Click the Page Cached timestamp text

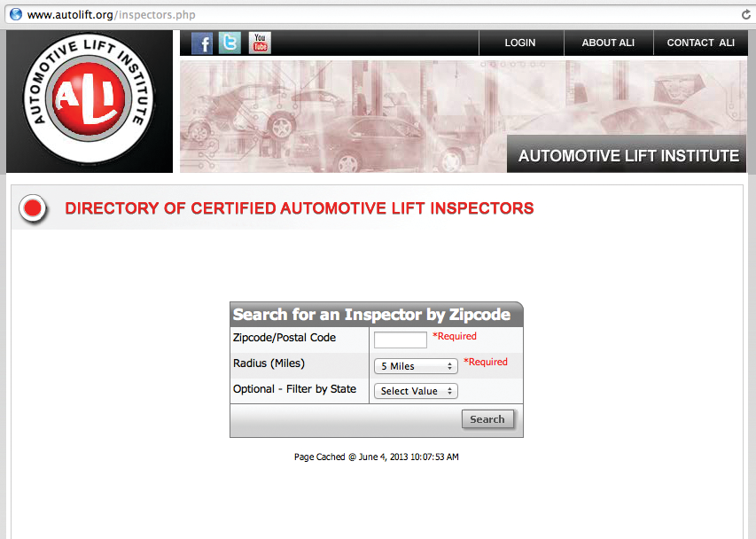pos(376,457)
